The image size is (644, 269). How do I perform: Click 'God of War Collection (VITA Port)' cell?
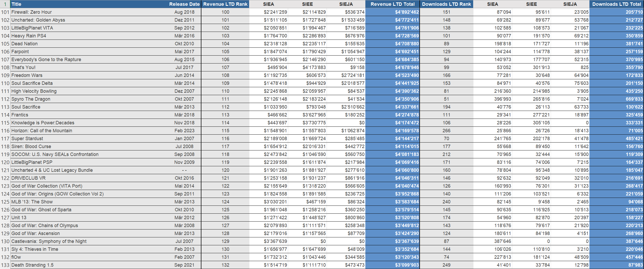[89, 186]
